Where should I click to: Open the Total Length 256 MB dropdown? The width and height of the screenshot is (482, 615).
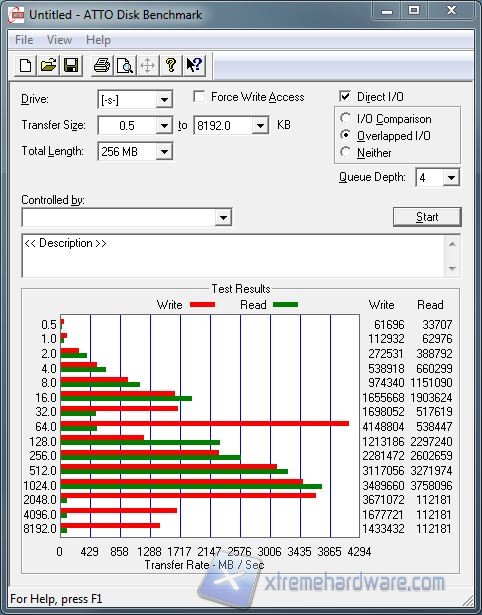coord(164,151)
